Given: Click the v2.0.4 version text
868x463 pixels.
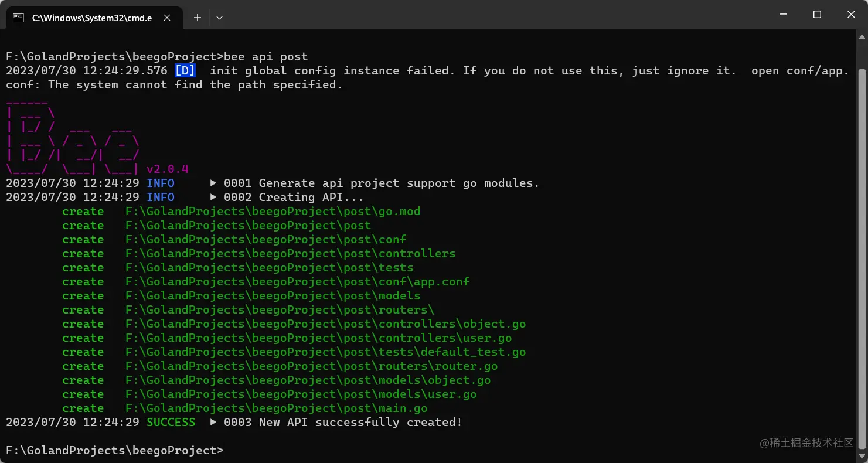Looking at the screenshot, I should click(x=168, y=169).
